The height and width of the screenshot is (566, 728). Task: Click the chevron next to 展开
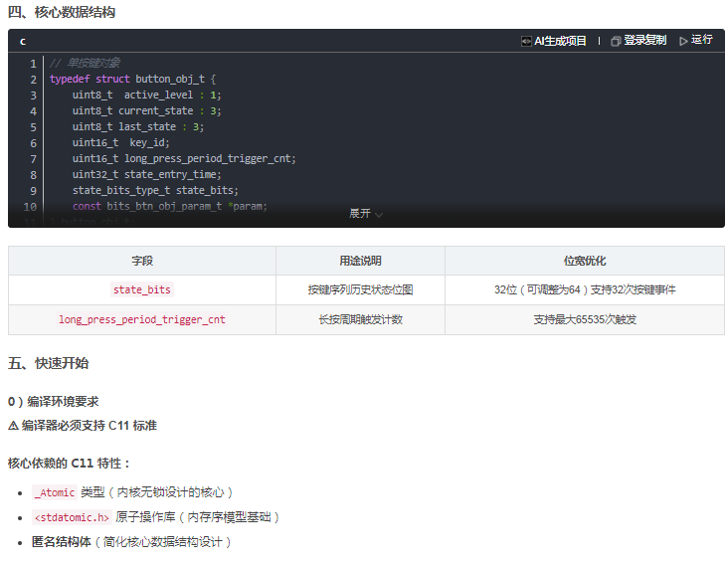click(379, 215)
